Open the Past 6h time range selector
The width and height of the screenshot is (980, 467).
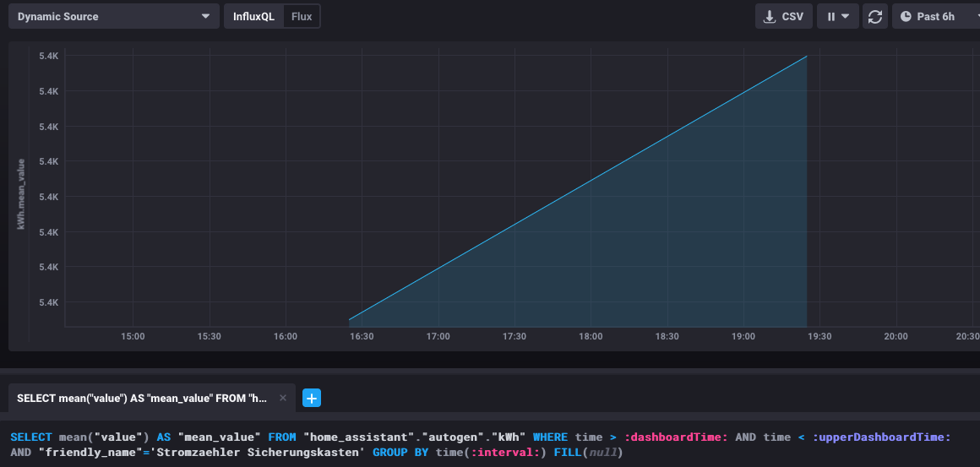point(935,16)
